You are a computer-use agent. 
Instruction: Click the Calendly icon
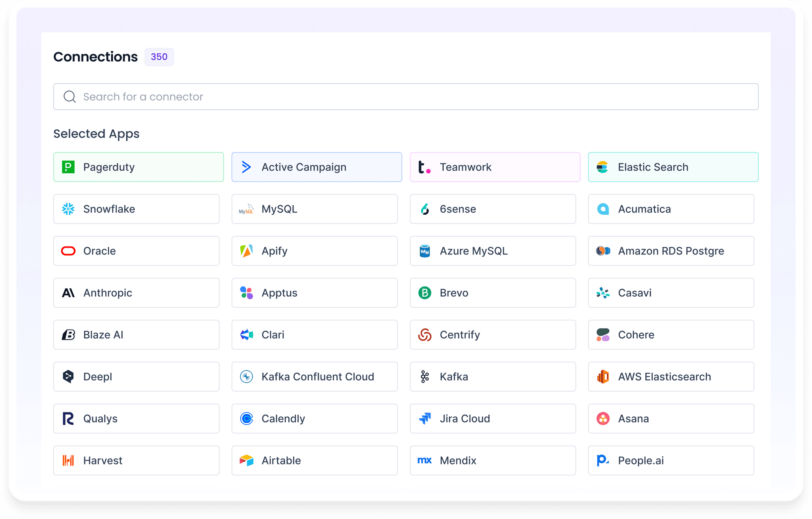tap(246, 418)
